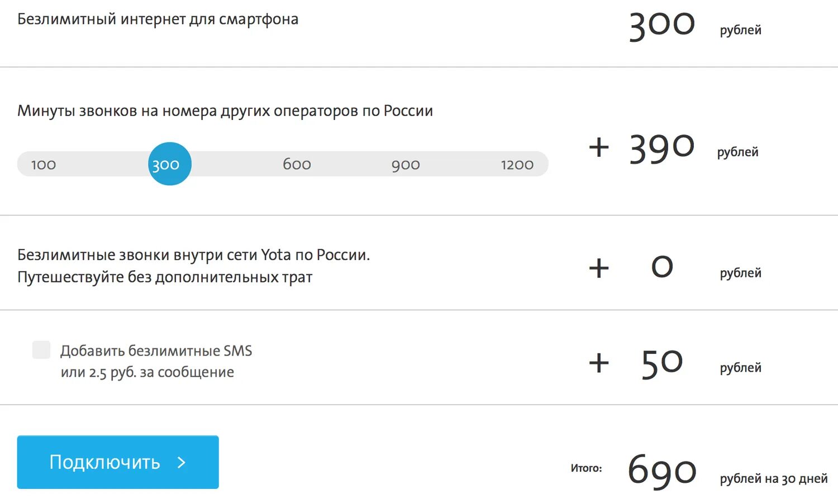This screenshot has height=504, width=838.
Task: Click the 'Добавить безлимитные SMS' label
Action: pos(156,351)
